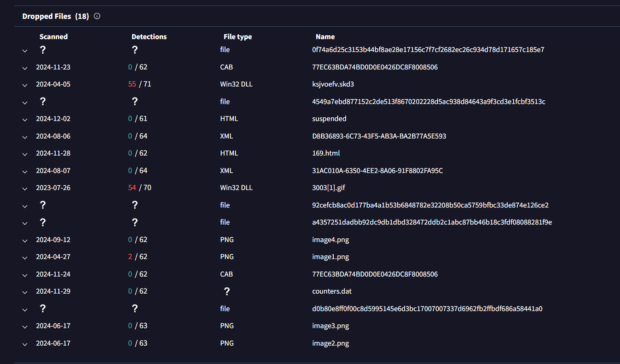Click the Detections question mark for file a4357251da...
Viewport: 620px width, 364px height.
tap(135, 223)
